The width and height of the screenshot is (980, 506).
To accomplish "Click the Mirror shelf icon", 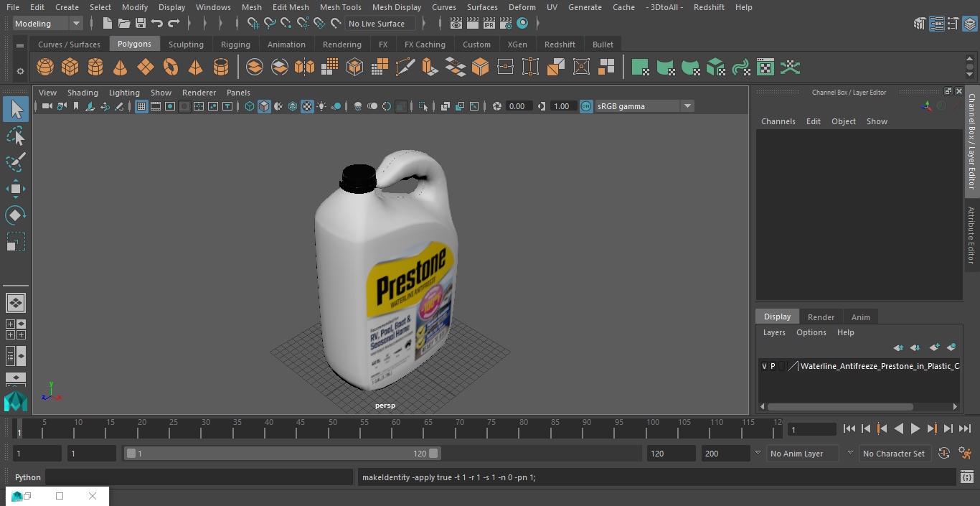I will pyautogui.click(x=304, y=67).
